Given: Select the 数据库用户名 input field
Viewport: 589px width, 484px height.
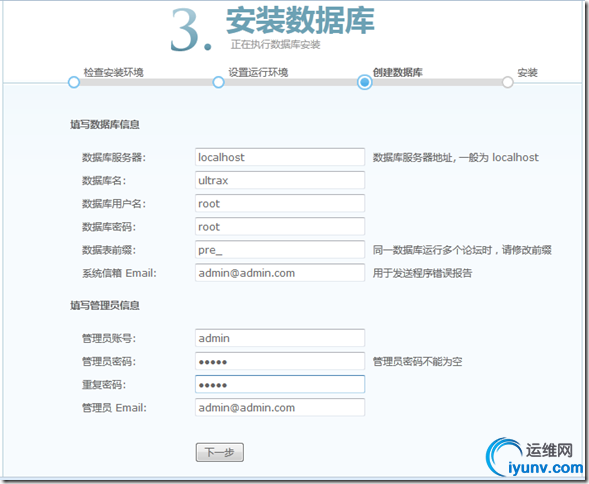Looking at the screenshot, I should tap(280, 204).
